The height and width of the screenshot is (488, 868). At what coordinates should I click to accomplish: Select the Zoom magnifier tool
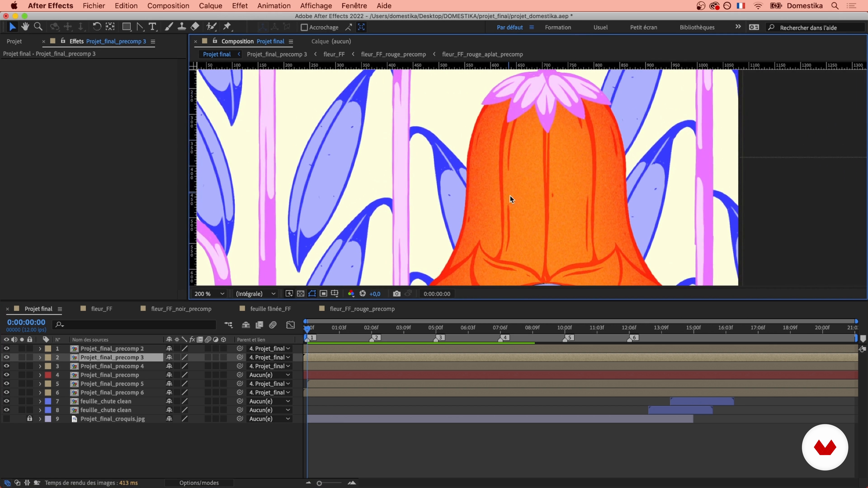click(38, 27)
